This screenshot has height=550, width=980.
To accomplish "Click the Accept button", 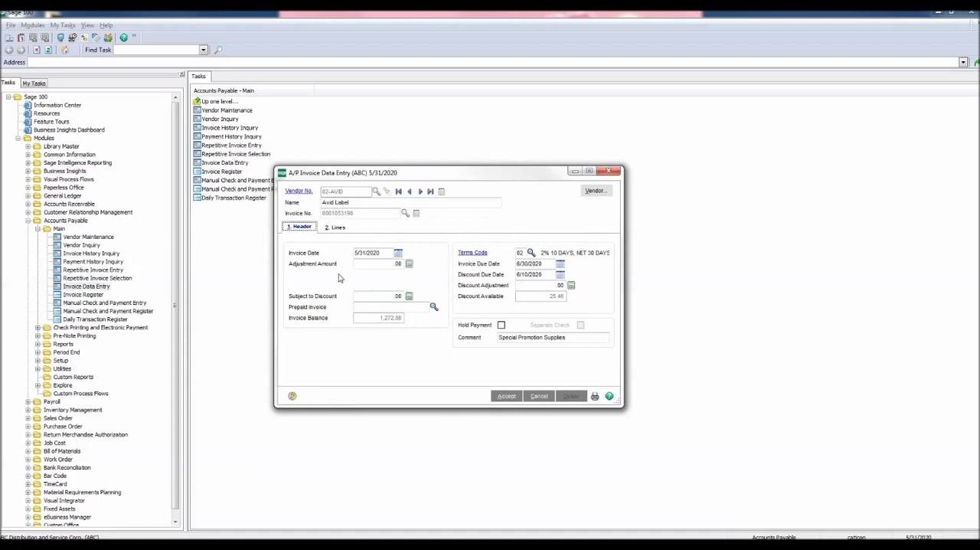I will [x=507, y=396].
